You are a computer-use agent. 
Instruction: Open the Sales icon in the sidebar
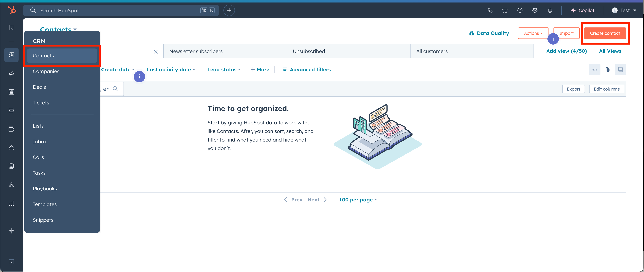coord(11,111)
